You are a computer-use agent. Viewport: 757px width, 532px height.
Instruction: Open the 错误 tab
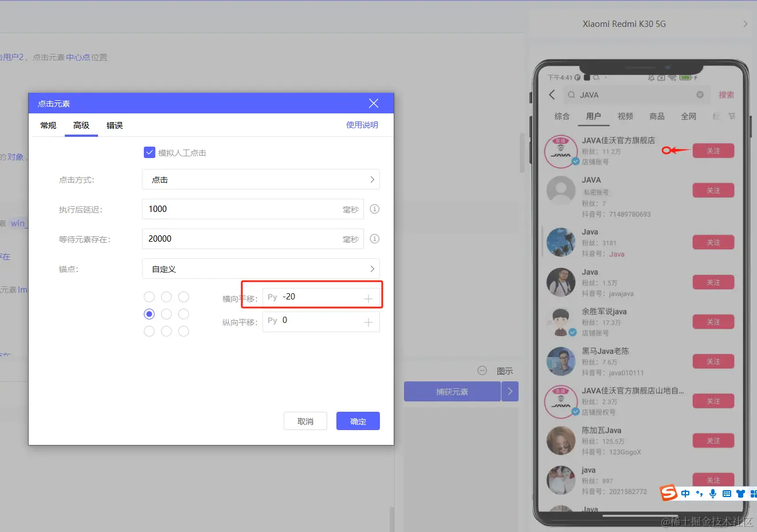(x=115, y=125)
